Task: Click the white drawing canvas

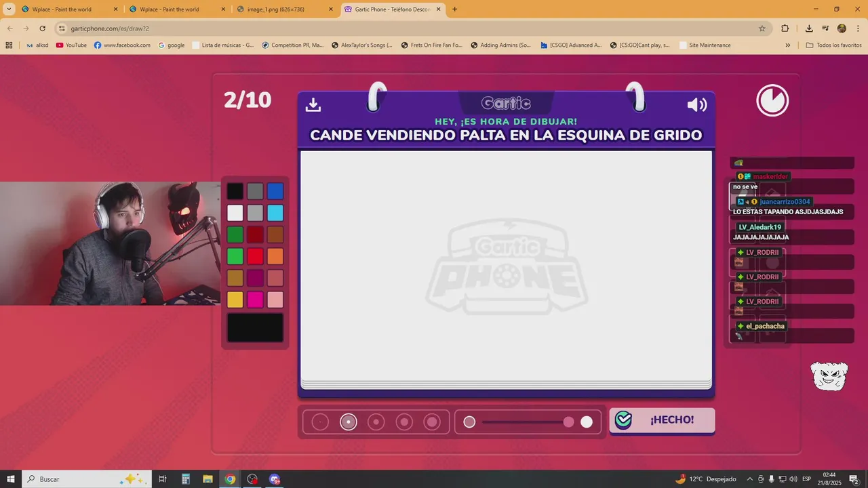Action: [x=506, y=266]
